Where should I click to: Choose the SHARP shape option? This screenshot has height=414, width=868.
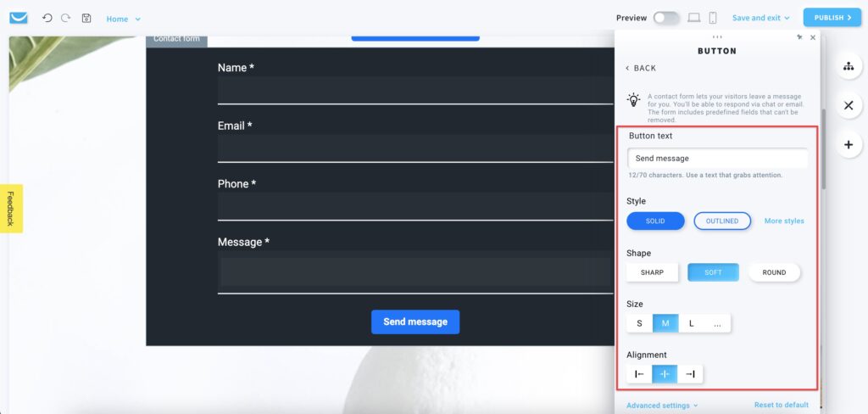pos(652,272)
